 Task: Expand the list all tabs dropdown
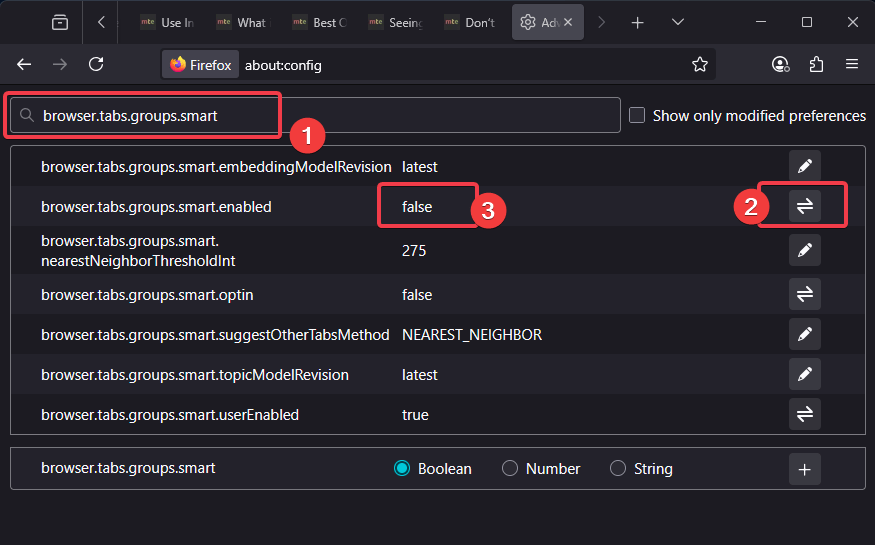coord(678,22)
